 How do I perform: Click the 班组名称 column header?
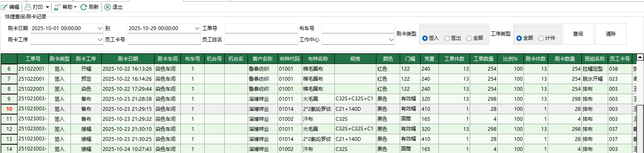tap(595, 59)
